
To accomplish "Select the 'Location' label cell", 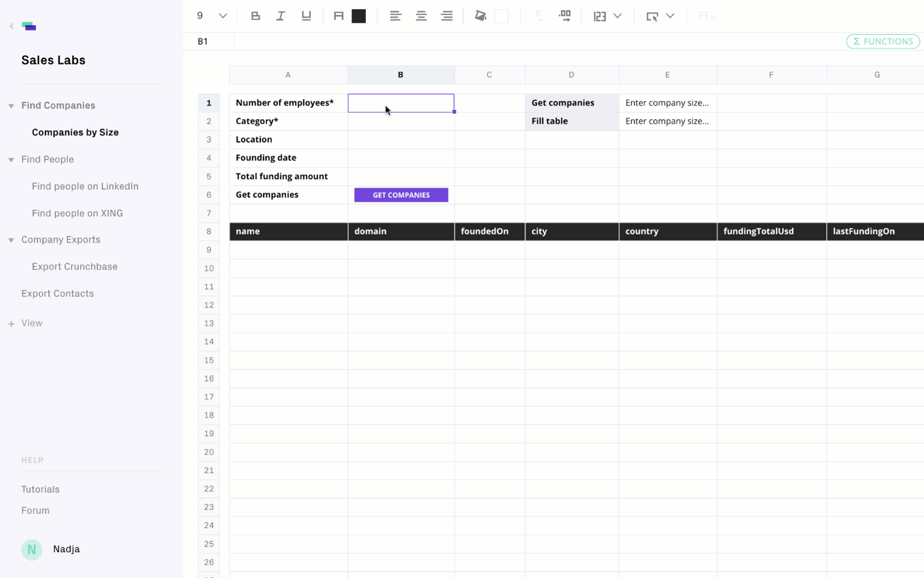I will coord(288,139).
